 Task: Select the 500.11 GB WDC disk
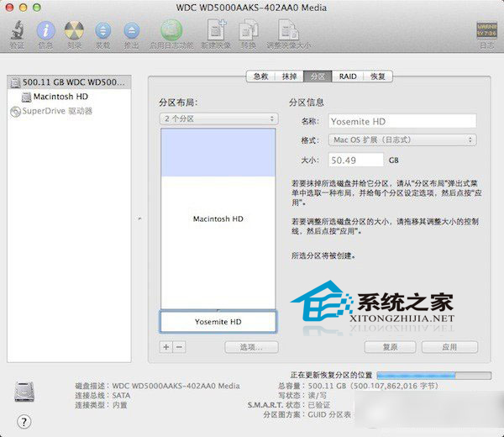[69, 82]
